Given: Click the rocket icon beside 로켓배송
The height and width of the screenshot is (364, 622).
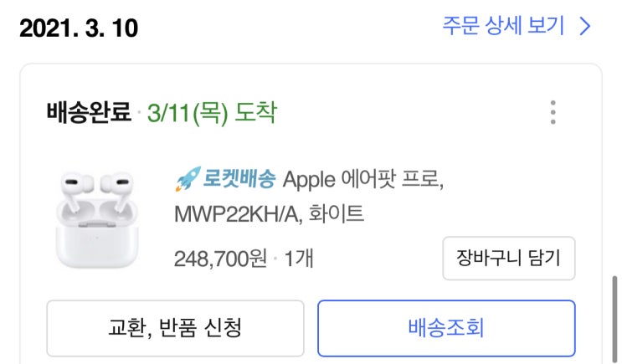Looking at the screenshot, I should coord(186,180).
